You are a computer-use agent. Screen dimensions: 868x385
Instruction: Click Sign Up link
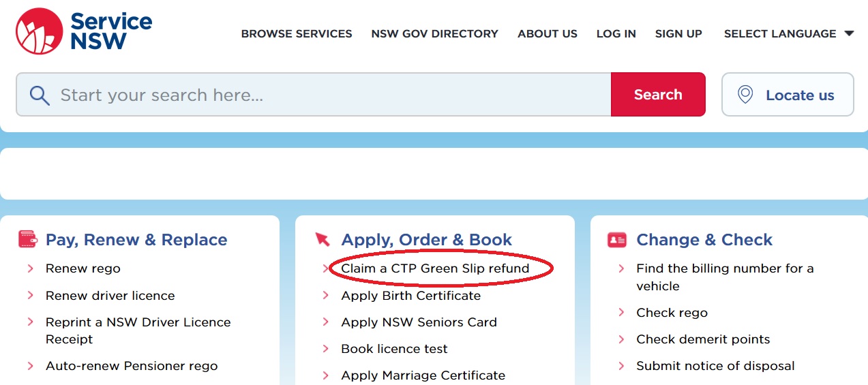click(678, 33)
